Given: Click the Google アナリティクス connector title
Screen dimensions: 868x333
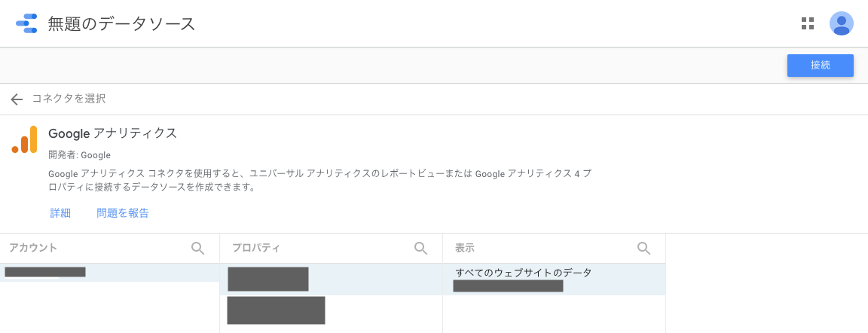Looking at the screenshot, I should coord(113,133).
